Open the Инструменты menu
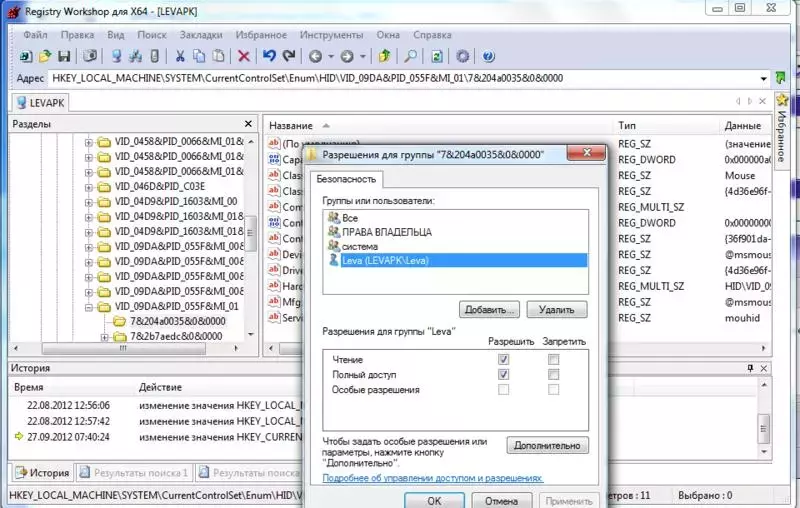Screen dimensions: 800x508 (331, 35)
